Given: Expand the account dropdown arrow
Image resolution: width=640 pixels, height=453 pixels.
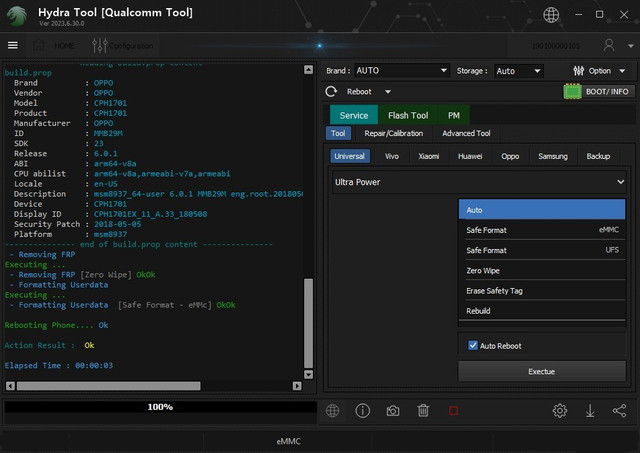Looking at the screenshot, I should point(630,46).
